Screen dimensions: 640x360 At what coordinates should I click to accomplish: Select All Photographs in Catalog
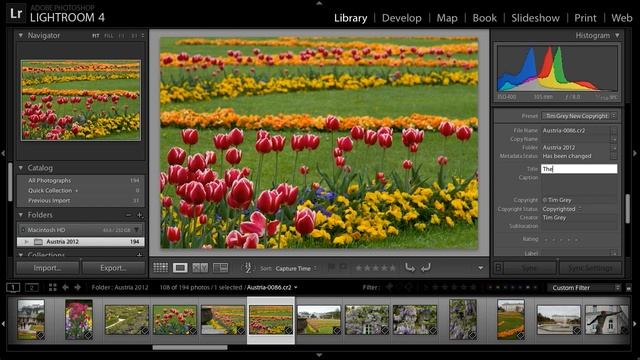pos(81,180)
